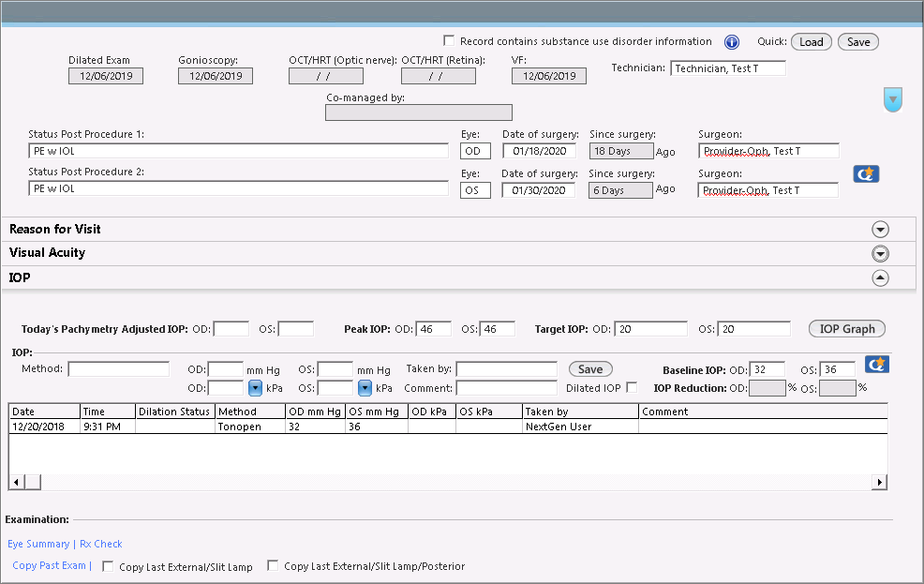
Task: Click the OCT/HRT Optic nerve date field
Action: tap(326, 76)
